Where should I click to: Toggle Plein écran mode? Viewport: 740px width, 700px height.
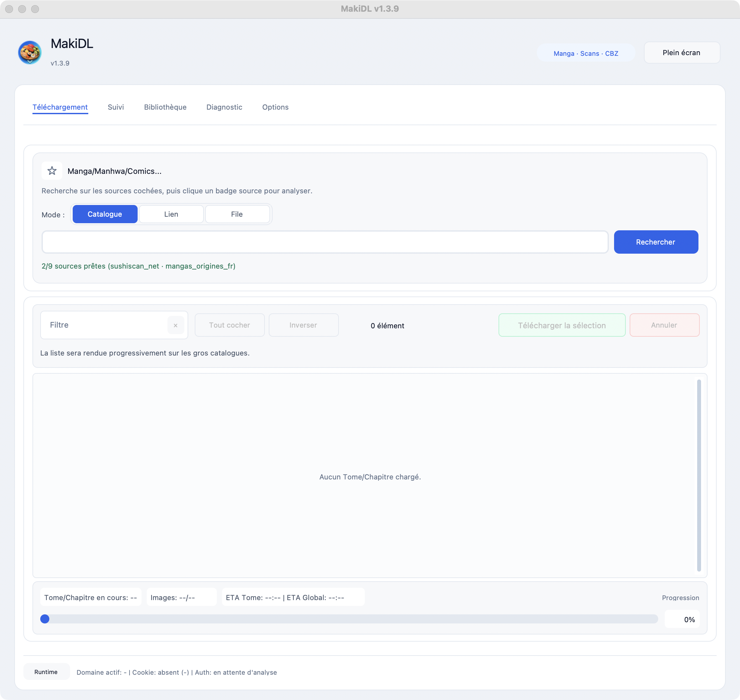[x=682, y=53]
